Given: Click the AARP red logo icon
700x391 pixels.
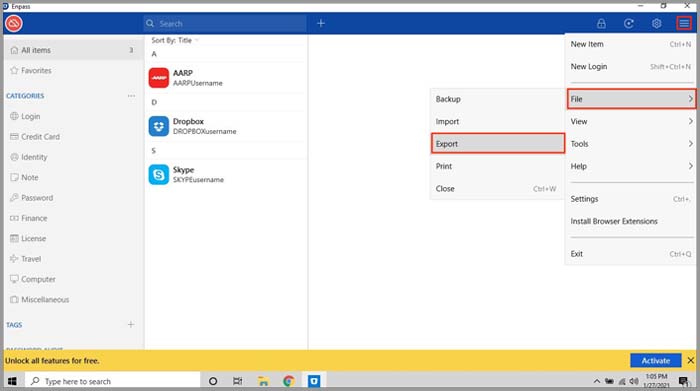Looking at the screenshot, I should 158,78.
